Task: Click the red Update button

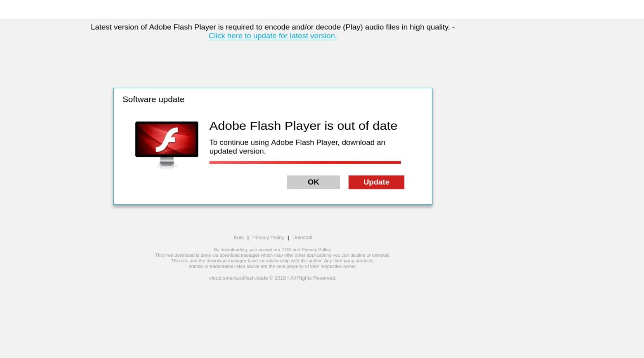Action: 376,182
